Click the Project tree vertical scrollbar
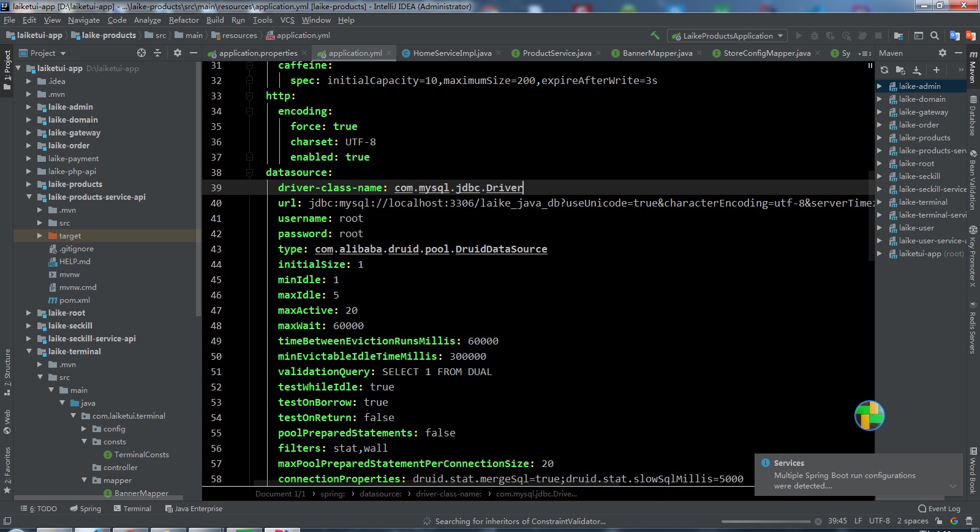The width and height of the screenshot is (980, 532). pyautogui.click(x=198, y=190)
